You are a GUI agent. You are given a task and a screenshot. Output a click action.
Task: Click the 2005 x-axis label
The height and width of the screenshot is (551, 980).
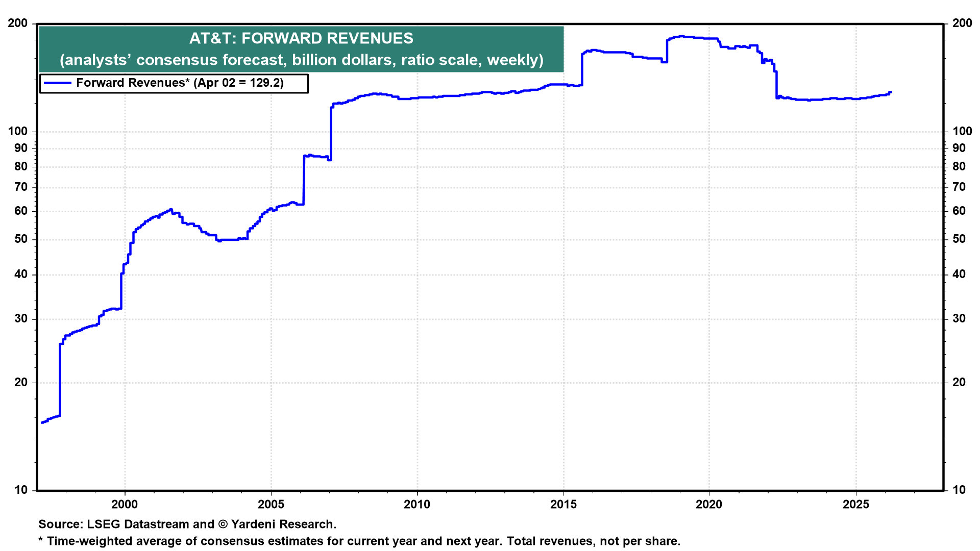coord(271,505)
